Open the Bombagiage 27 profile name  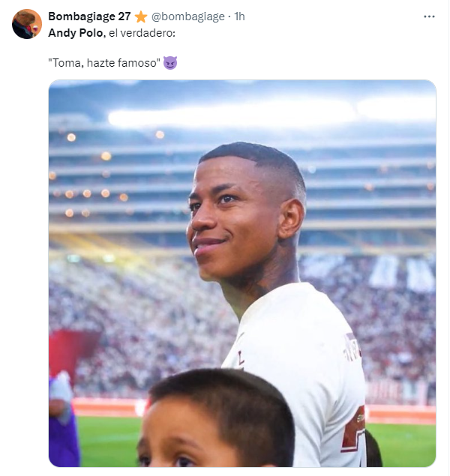click(x=89, y=16)
